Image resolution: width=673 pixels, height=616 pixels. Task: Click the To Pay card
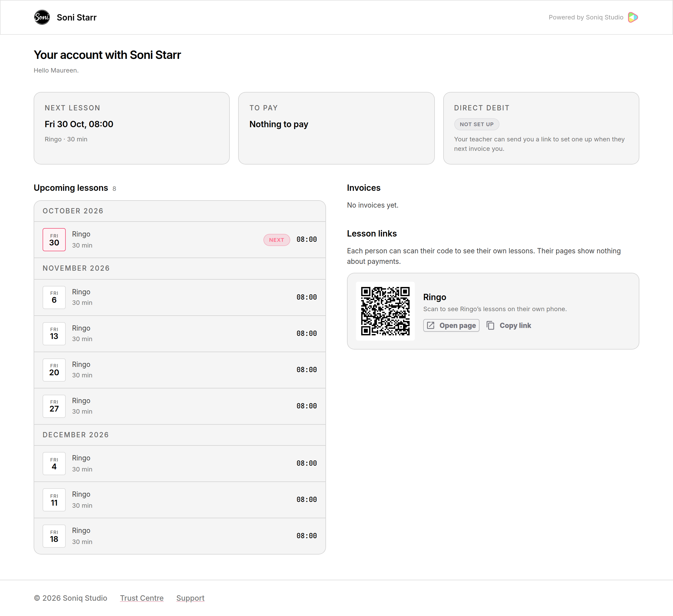pos(336,128)
